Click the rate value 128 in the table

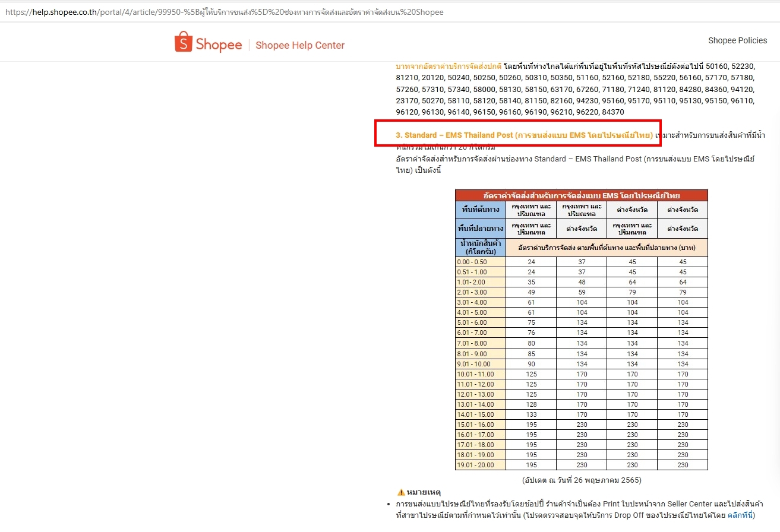click(531, 404)
